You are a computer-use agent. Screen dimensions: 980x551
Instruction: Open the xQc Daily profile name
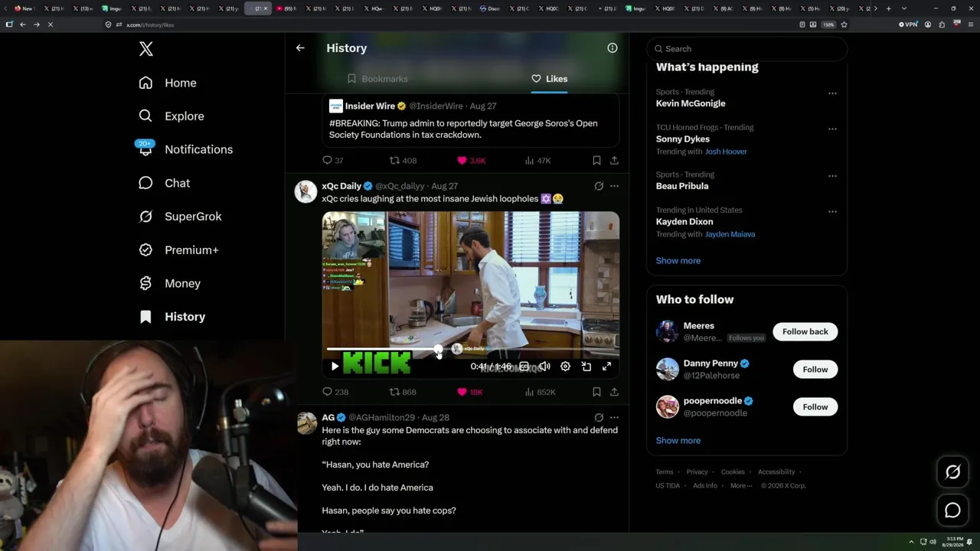pos(341,186)
